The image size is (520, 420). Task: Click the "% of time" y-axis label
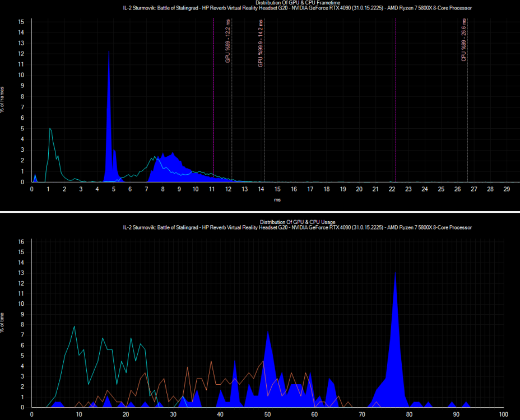pos(3,323)
